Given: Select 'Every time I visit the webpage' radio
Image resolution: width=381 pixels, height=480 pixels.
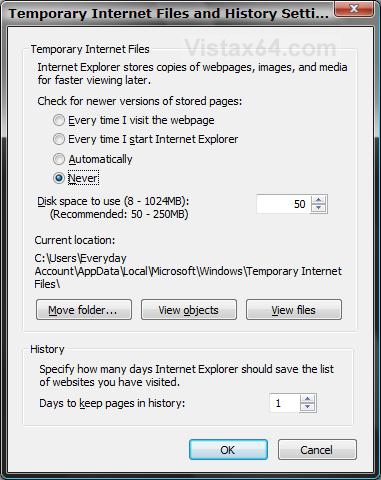Looking at the screenshot, I should pos(59,120).
